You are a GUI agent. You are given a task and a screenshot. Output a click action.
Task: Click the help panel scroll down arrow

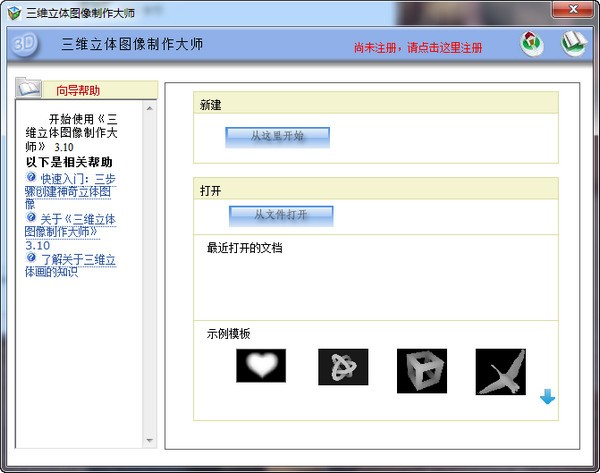tap(150, 441)
